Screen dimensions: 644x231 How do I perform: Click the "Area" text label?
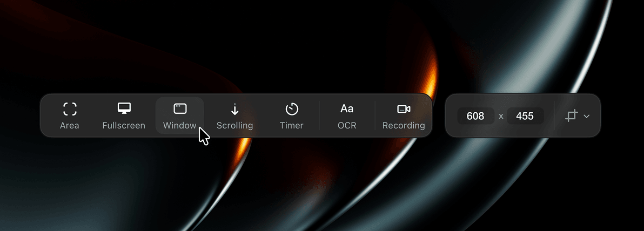(x=69, y=126)
